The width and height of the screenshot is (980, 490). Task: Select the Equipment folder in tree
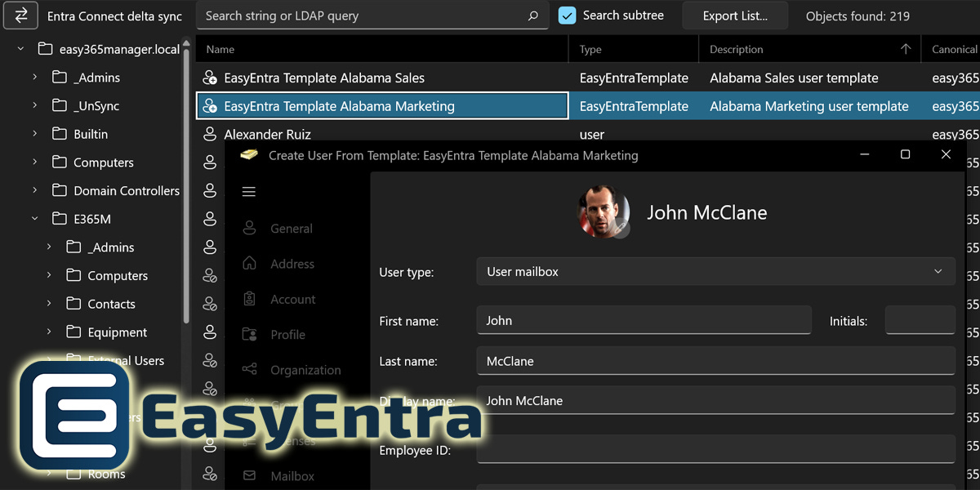coord(118,332)
